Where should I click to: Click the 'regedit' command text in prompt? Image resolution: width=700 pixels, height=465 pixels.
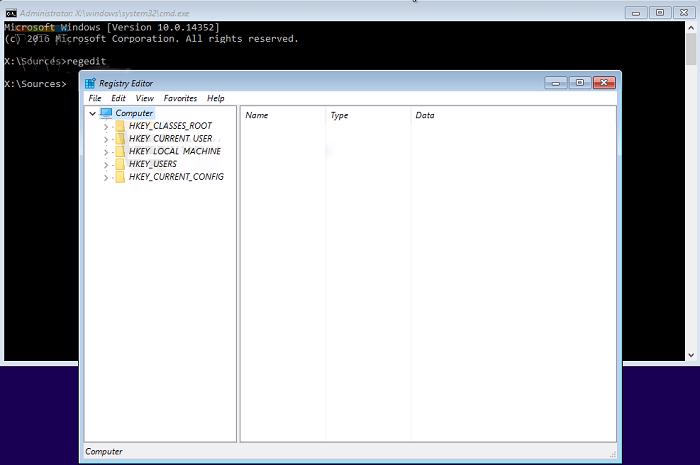[86, 61]
